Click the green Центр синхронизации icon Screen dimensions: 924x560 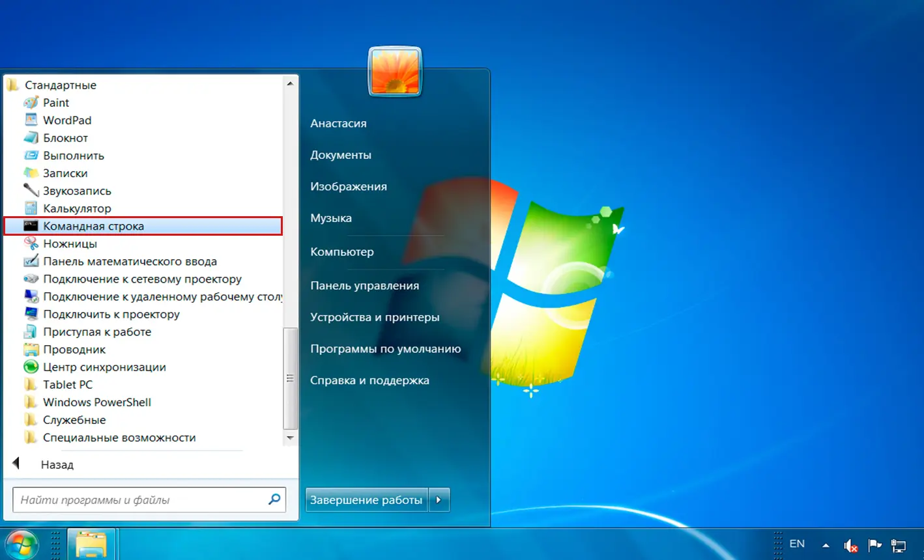[31, 367]
